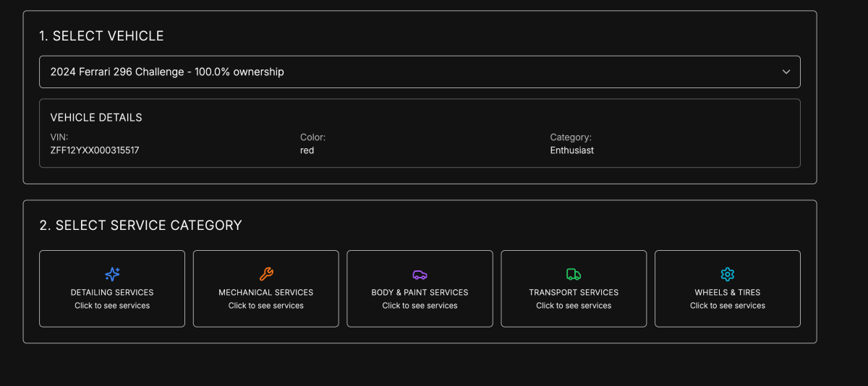868x386 pixels.
Task: Click the category value Enthusiast
Action: tap(572, 150)
